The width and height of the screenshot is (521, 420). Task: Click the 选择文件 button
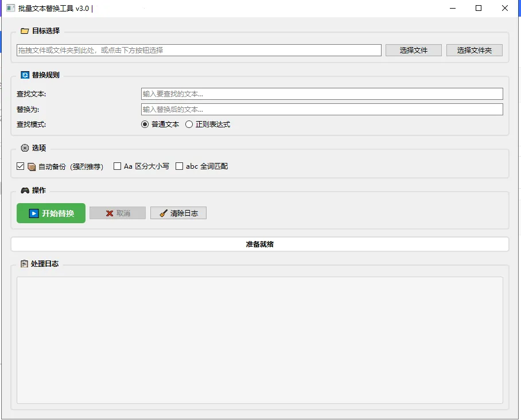(x=413, y=50)
